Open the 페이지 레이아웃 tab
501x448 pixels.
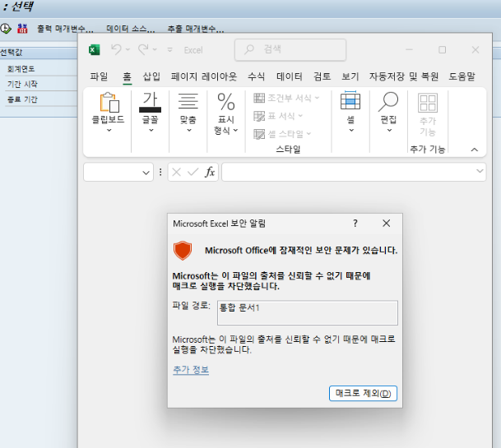pos(204,76)
